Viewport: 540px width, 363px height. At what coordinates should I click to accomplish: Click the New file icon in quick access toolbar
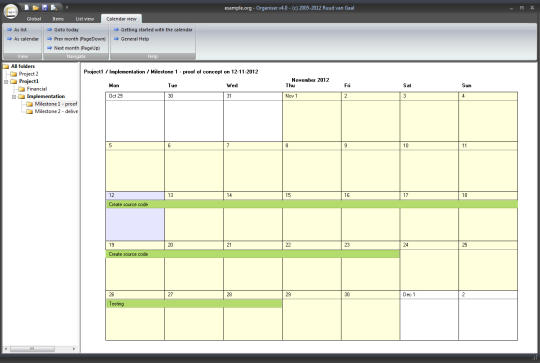click(27, 7)
